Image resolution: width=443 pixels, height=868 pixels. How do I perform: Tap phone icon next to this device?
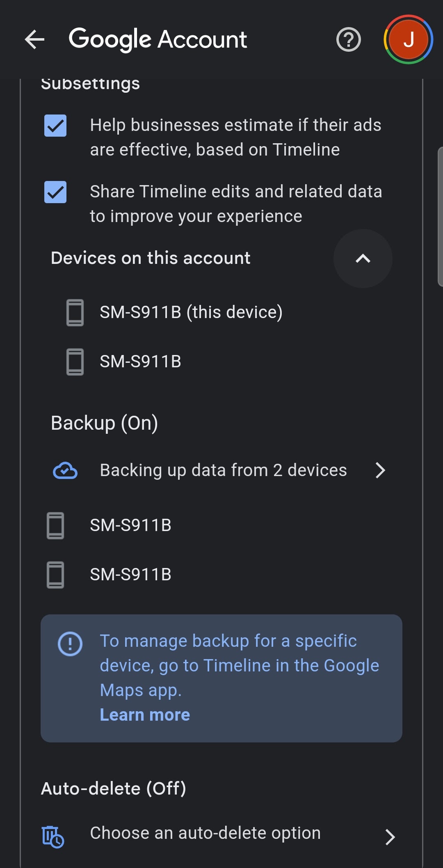75,312
